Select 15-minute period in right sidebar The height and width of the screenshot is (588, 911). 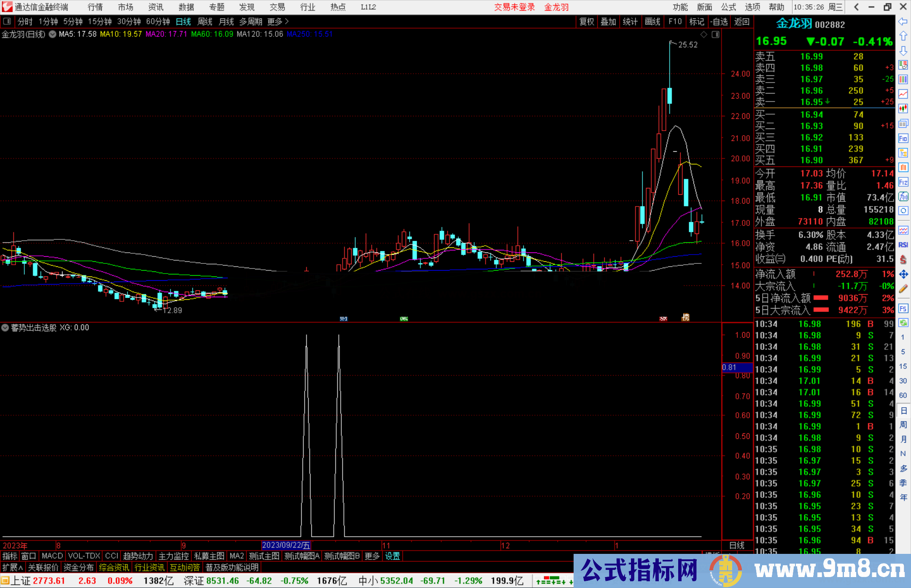coord(903,366)
